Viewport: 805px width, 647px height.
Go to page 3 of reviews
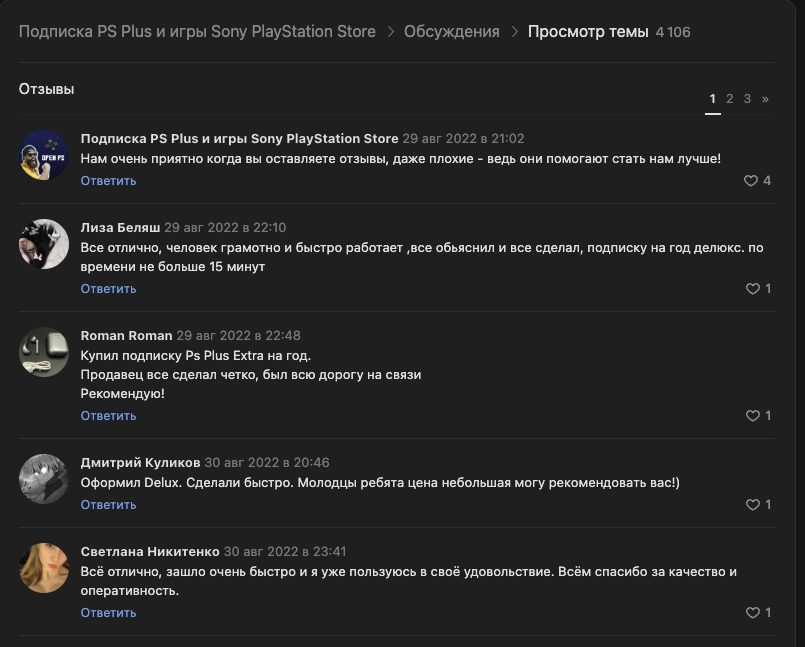pyautogui.click(x=747, y=99)
